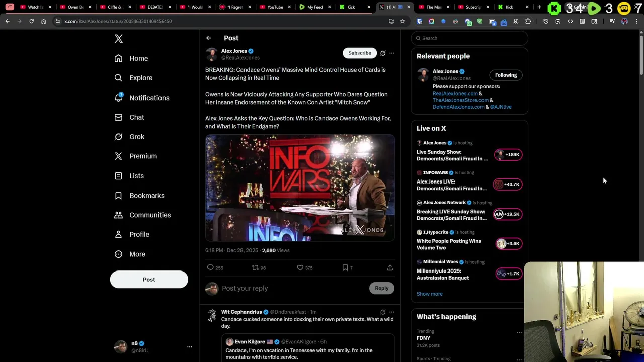Click the Following button for Alex Jones
This screenshot has height=362, width=644.
point(506,75)
